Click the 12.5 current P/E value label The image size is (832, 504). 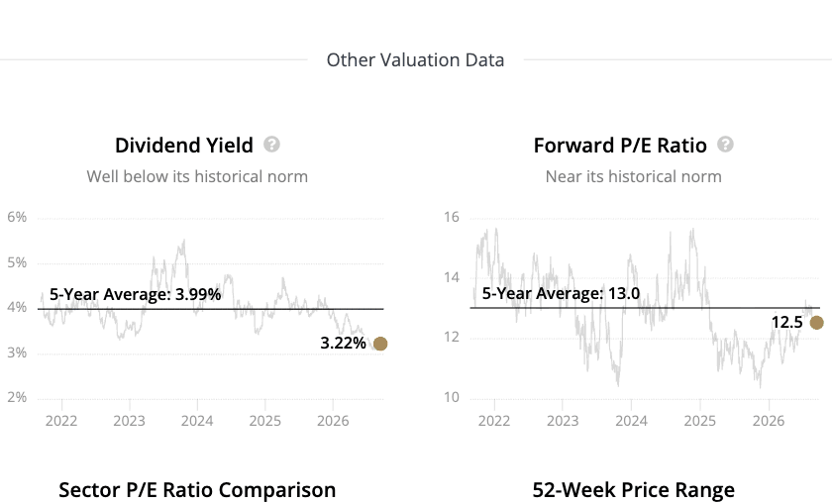(x=786, y=322)
